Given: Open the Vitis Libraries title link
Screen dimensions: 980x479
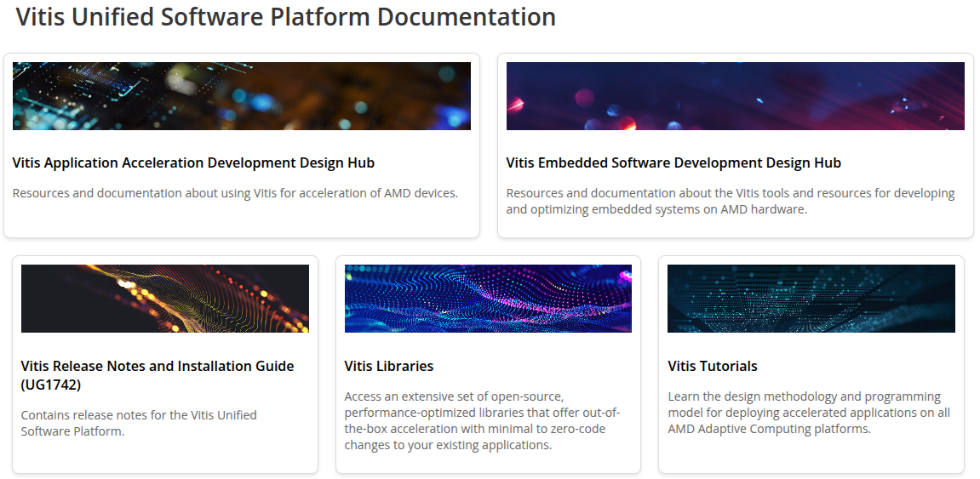Looking at the screenshot, I should point(389,366).
